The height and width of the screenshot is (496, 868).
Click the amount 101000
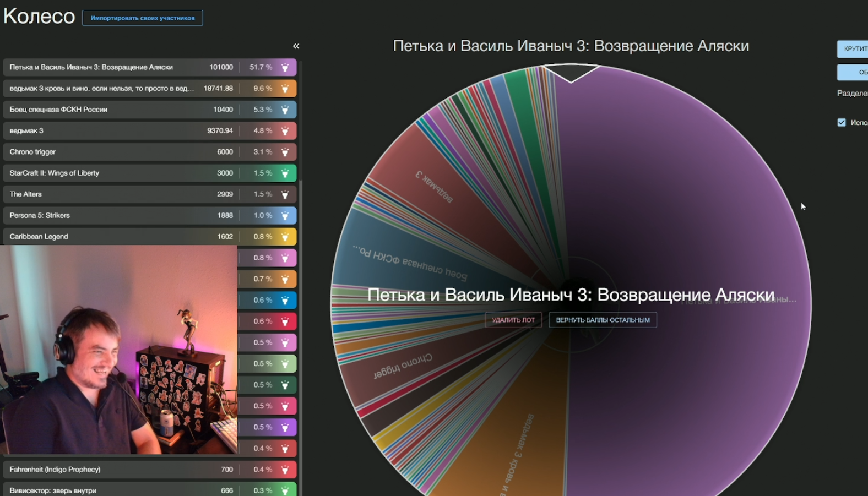(x=221, y=67)
